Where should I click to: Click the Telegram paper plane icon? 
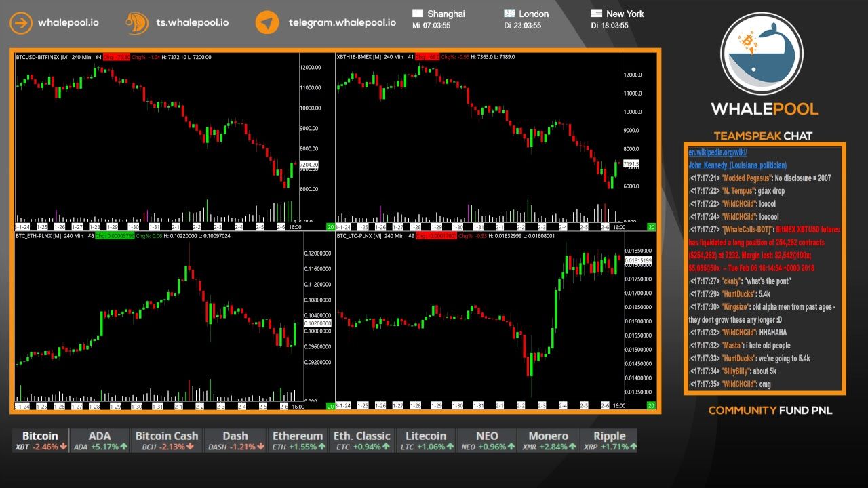(x=267, y=22)
